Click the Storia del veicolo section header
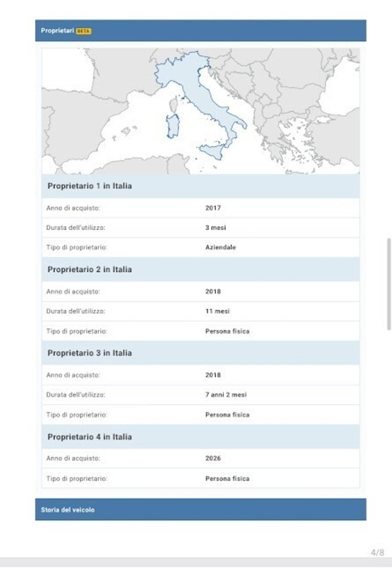Screen dimensions: 392x568 pyautogui.click(x=201, y=510)
